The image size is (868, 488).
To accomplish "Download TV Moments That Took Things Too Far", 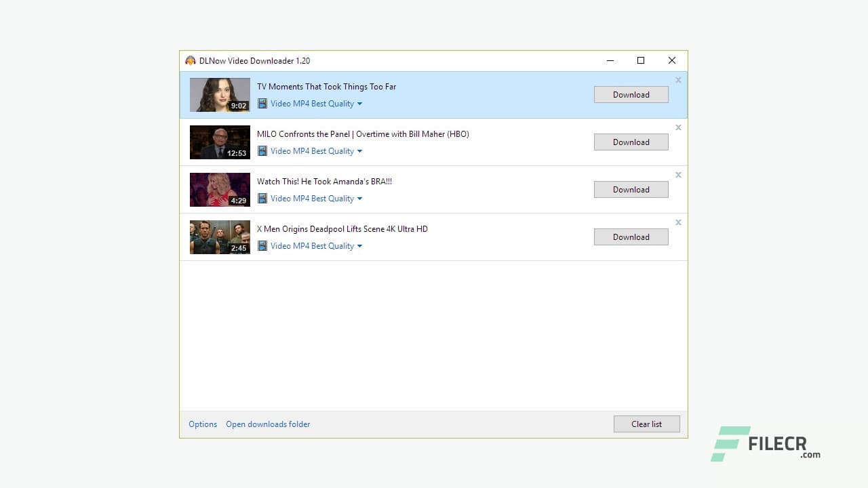I will (631, 94).
